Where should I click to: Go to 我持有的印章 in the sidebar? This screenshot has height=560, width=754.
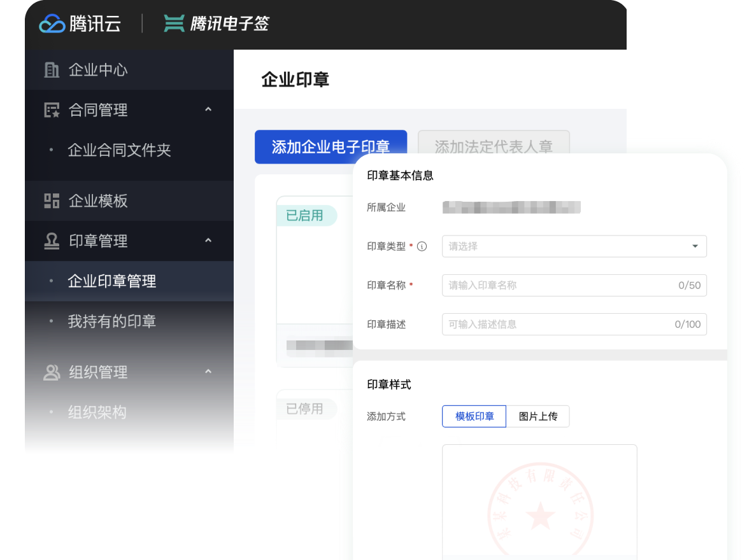point(111,321)
